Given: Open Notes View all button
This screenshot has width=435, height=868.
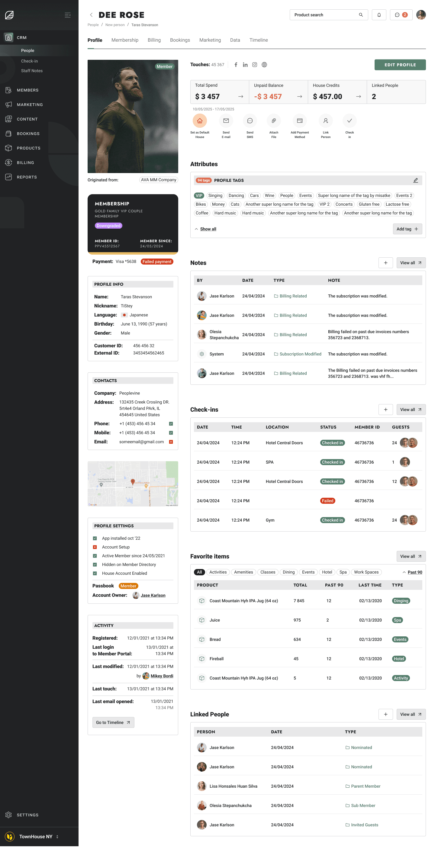Looking at the screenshot, I should coord(411,263).
